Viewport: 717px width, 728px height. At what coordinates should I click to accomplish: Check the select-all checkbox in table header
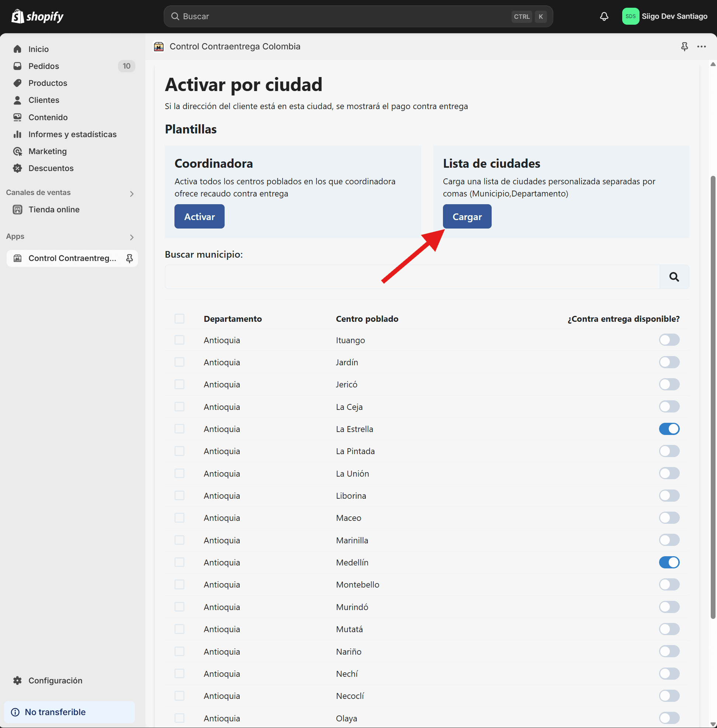[x=179, y=318]
